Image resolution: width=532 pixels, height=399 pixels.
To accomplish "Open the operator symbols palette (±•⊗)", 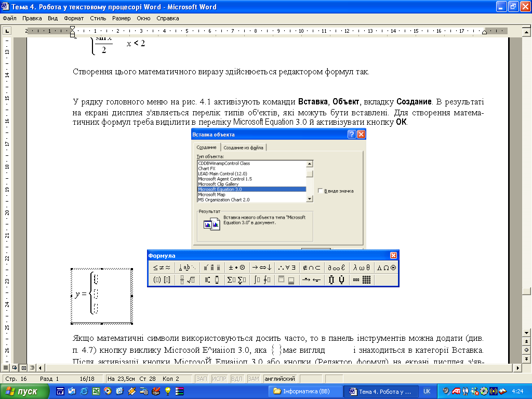I will (x=237, y=268).
